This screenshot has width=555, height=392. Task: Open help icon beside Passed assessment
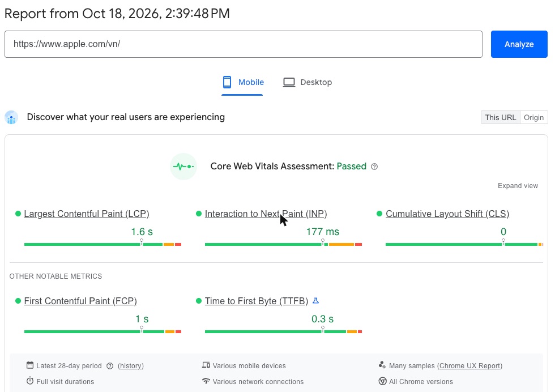tap(374, 167)
